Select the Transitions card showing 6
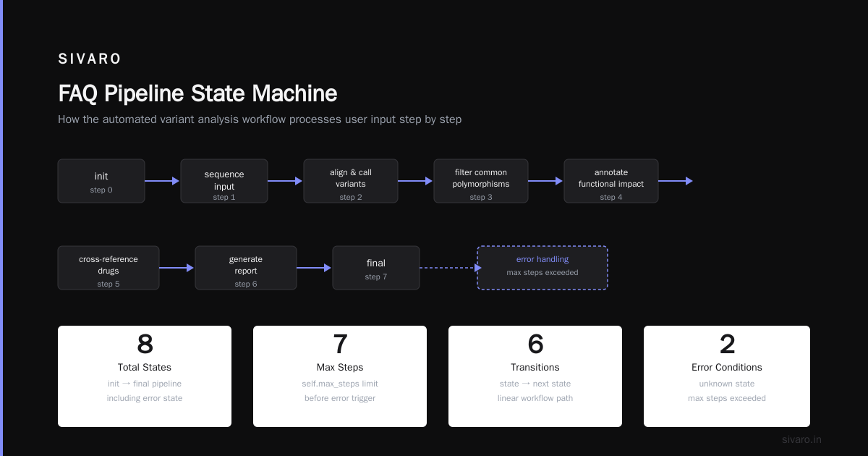This screenshot has height=456, width=868. click(x=535, y=376)
